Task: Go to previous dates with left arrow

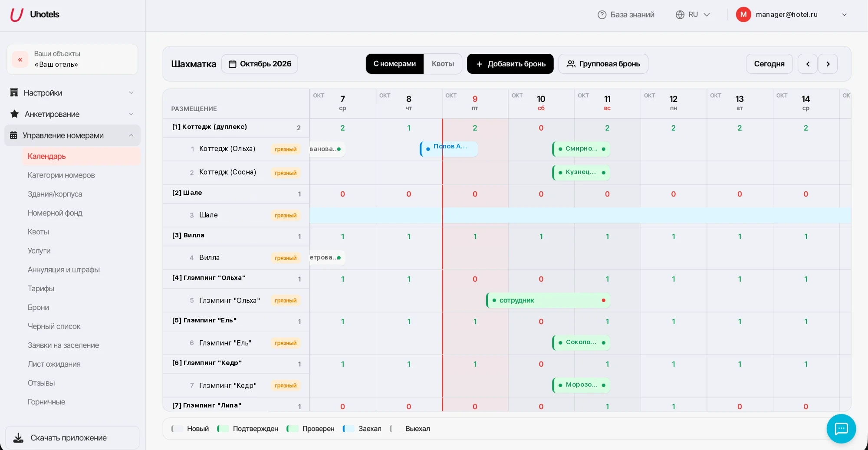Action: (x=808, y=64)
